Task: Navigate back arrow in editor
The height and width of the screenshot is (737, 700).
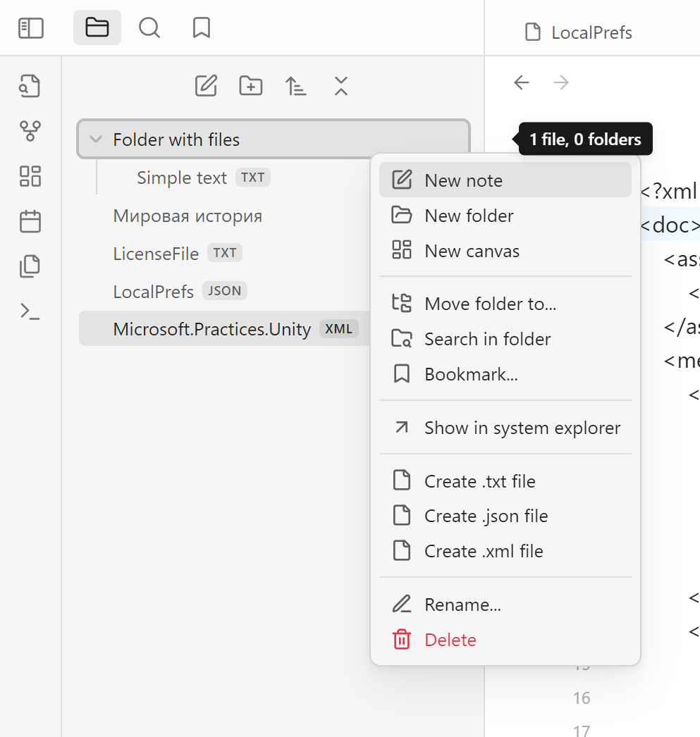Action: coord(522,82)
